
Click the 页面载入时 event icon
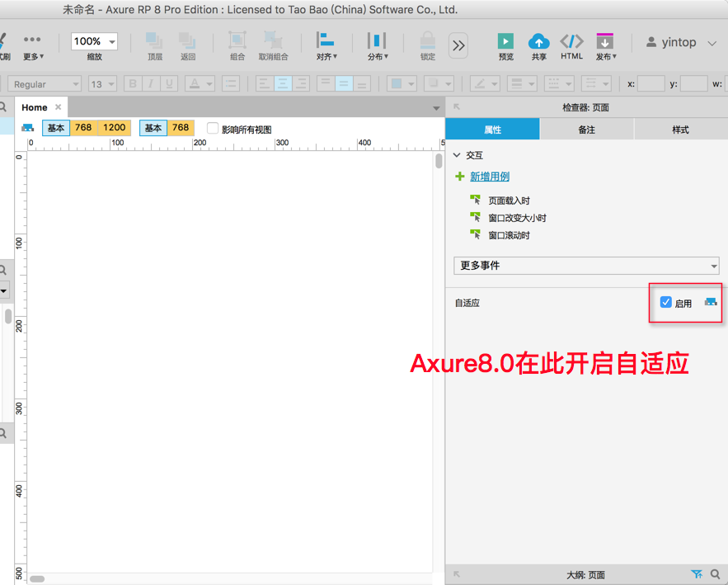(476, 200)
